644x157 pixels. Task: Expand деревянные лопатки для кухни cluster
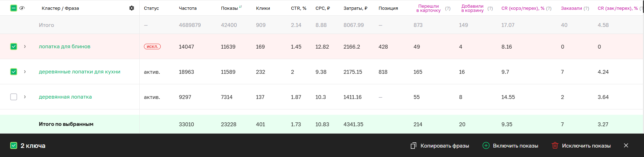click(x=25, y=72)
